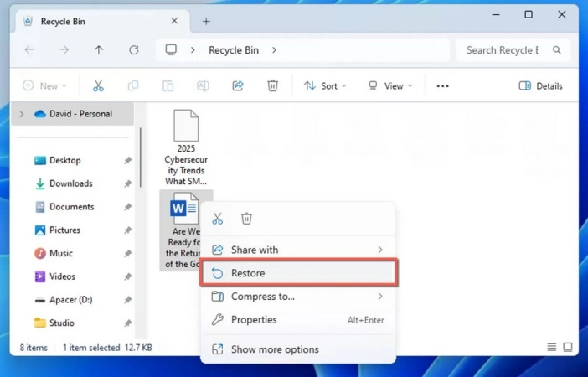
Task: Toggle the Details pane
Action: pos(540,85)
